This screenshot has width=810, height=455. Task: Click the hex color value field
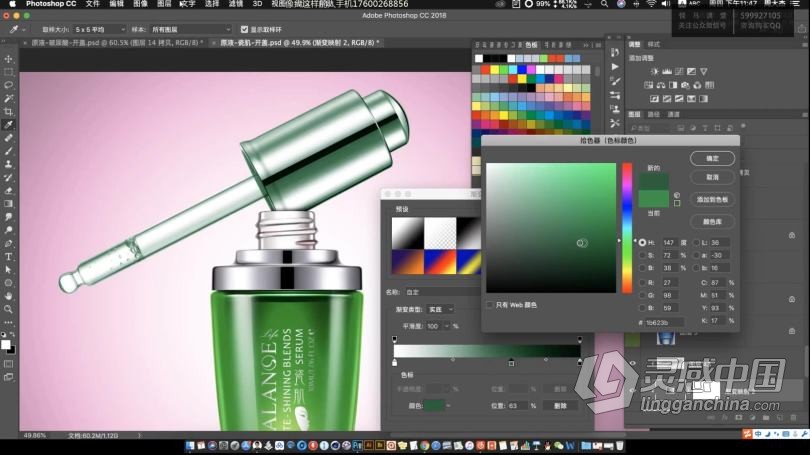664,322
